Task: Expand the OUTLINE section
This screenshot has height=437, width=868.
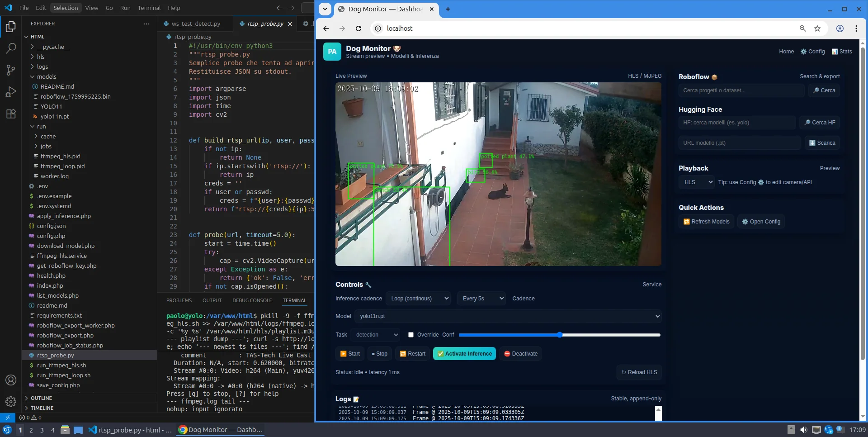Action: [x=42, y=398]
